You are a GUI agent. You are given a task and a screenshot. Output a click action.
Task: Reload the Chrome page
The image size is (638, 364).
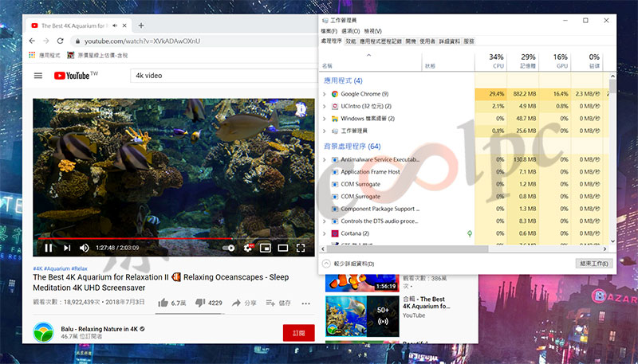pyautogui.click(x=61, y=41)
